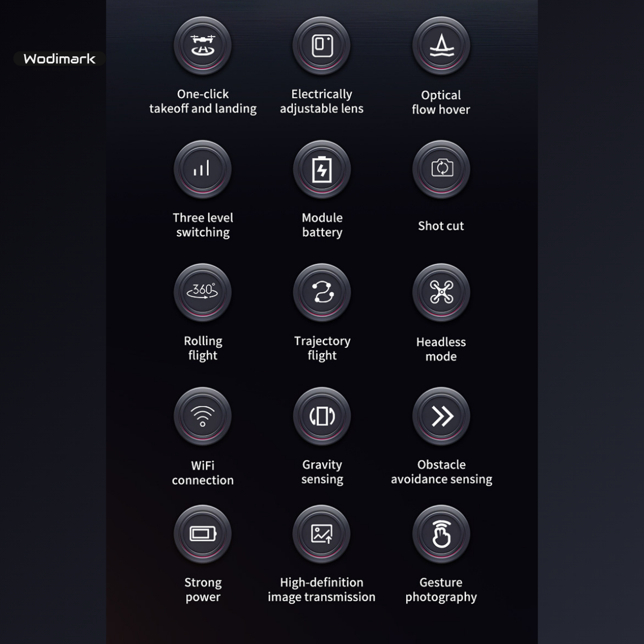Viewport: 644px width, 644px height.
Task: Click the 360 Rolling flight icon
Action: 203,292
